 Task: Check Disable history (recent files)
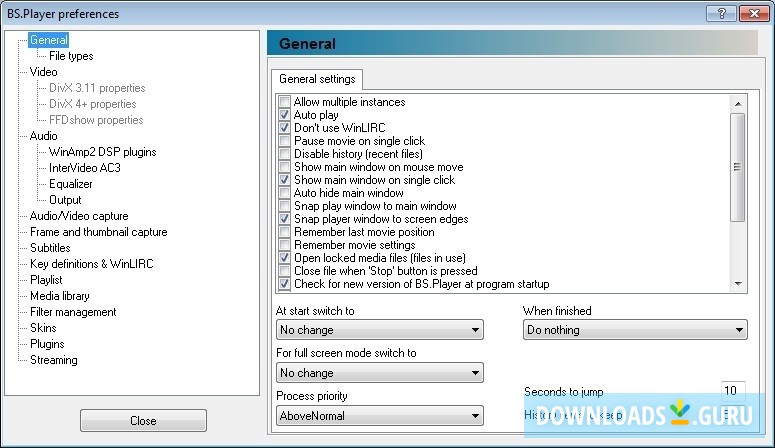tap(284, 154)
